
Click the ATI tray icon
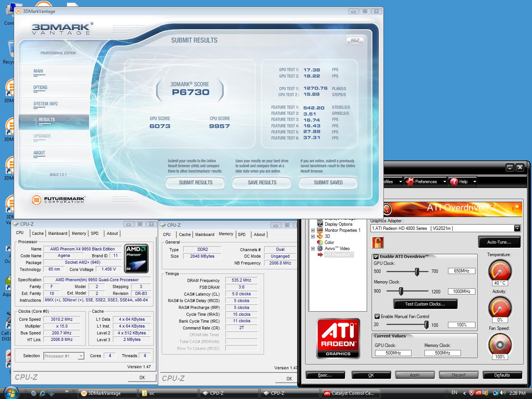tap(478, 393)
